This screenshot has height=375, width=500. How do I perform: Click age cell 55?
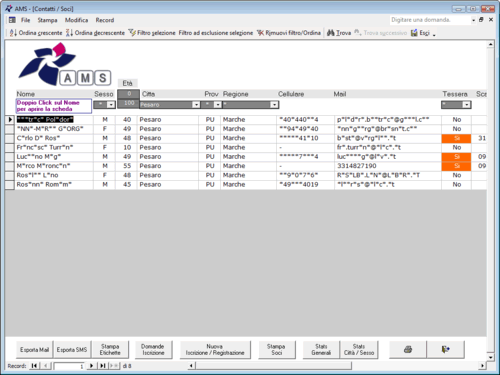pos(127,166)
